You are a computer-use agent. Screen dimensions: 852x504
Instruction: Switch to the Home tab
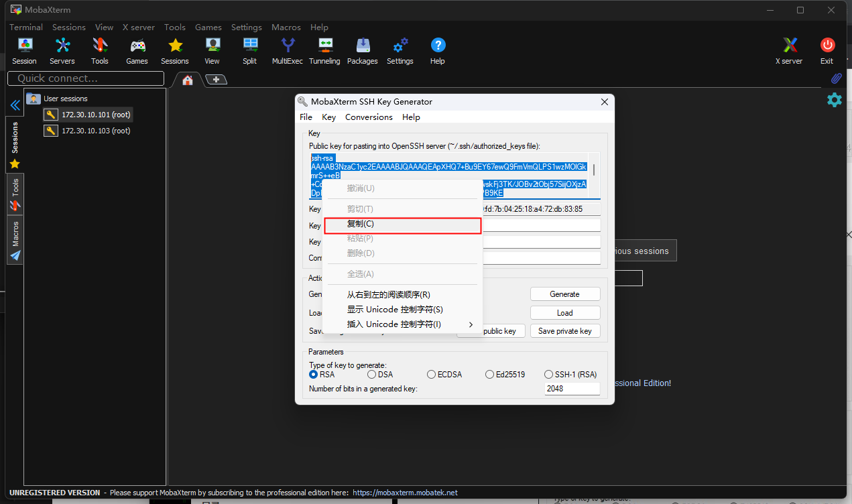188,80
